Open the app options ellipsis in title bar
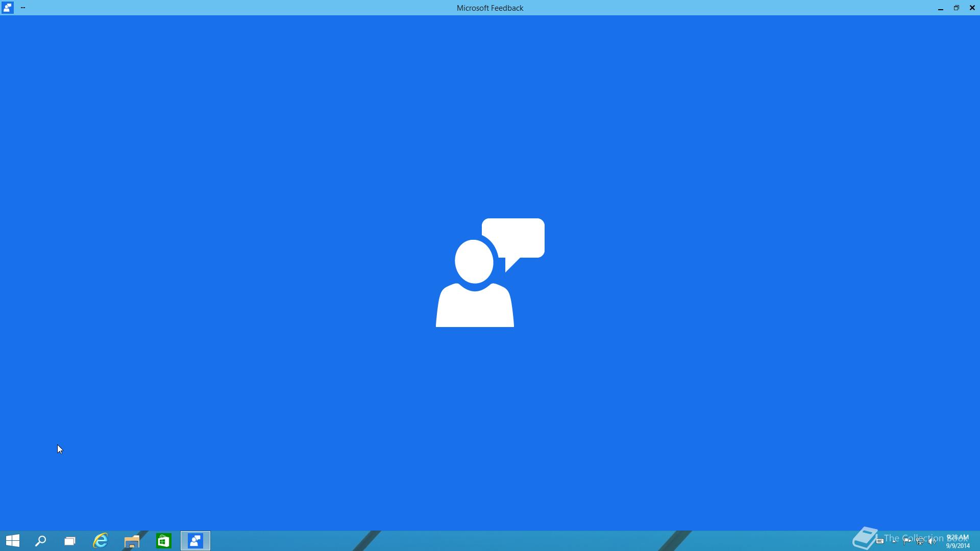980x551 pixels. 23,8
